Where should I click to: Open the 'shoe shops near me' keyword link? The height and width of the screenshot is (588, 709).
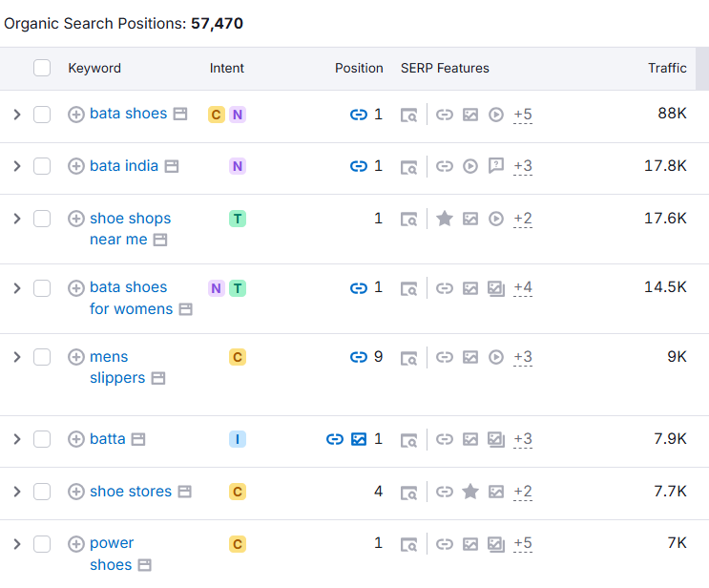pyautogui.click(x=130, y=229)
